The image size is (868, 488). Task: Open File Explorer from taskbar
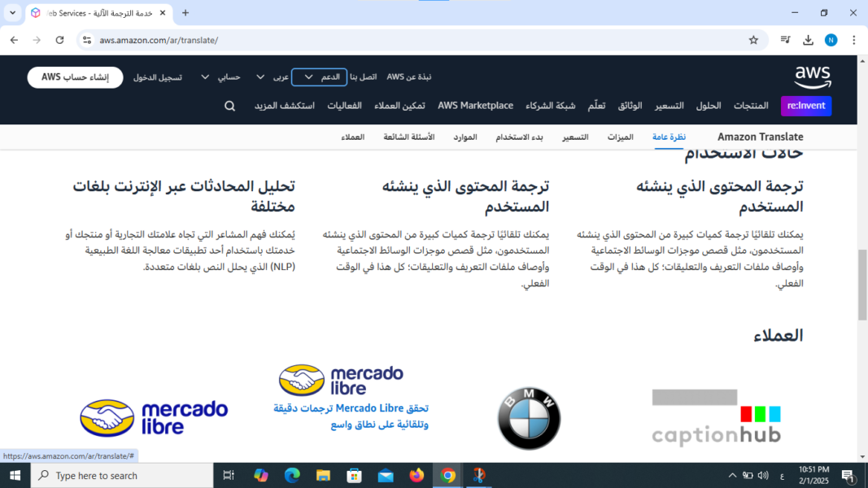[323, 475]
